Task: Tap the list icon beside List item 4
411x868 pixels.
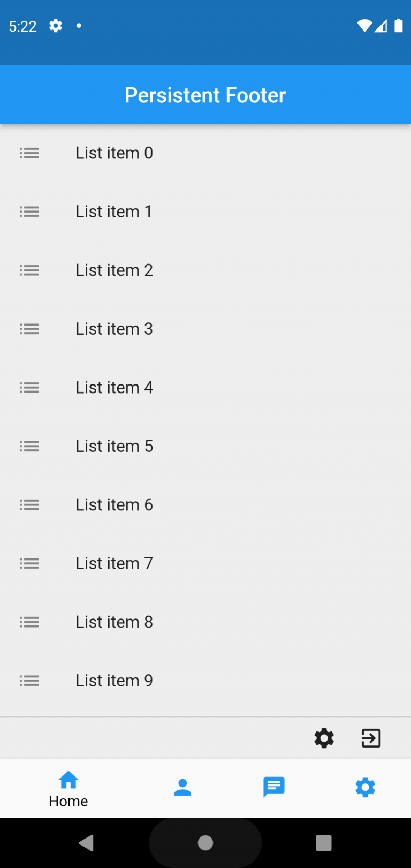Action: coord(29,388)
